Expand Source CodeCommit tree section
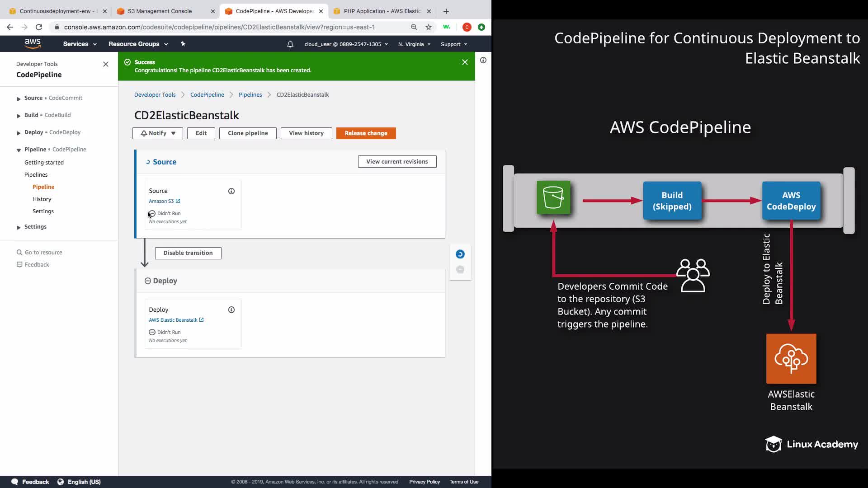This screenshot has height=488, width=868. coord(19,99)
